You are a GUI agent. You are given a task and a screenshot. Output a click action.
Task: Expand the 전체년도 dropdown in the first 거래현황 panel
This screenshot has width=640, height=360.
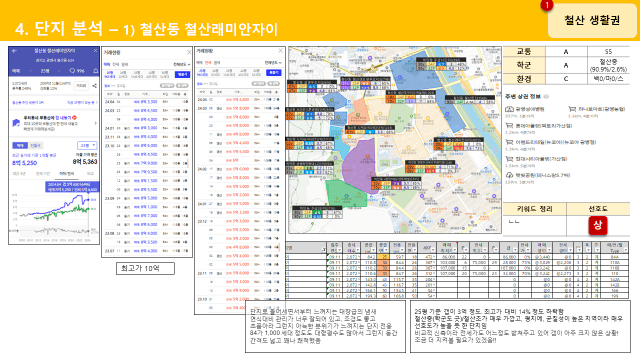pyautogui.click(x=182, y=64)
